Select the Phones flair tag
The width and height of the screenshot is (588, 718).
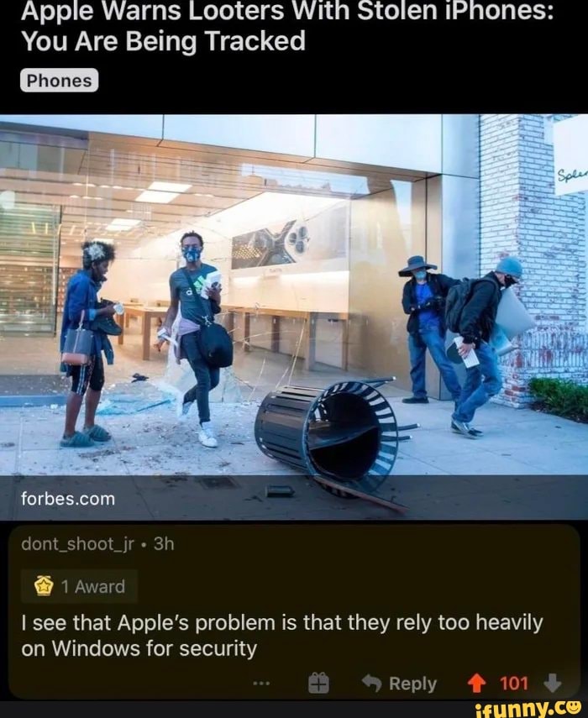(59, 81)
